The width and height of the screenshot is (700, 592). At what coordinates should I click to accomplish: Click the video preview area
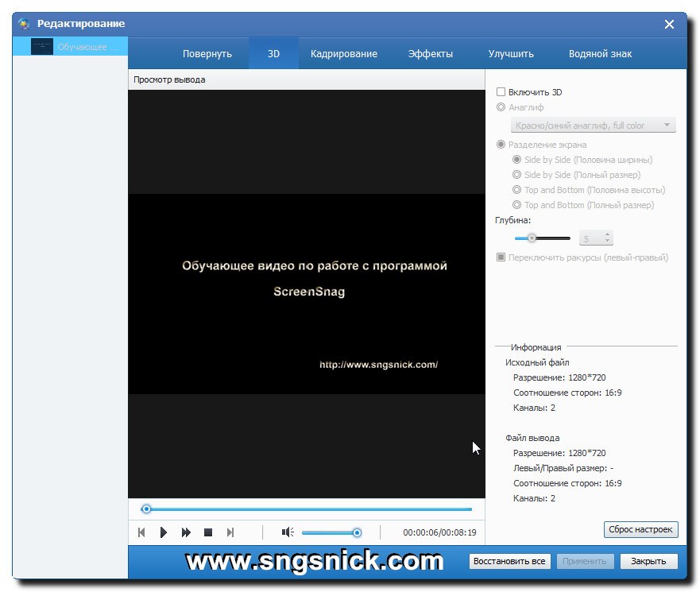[306, 294]
